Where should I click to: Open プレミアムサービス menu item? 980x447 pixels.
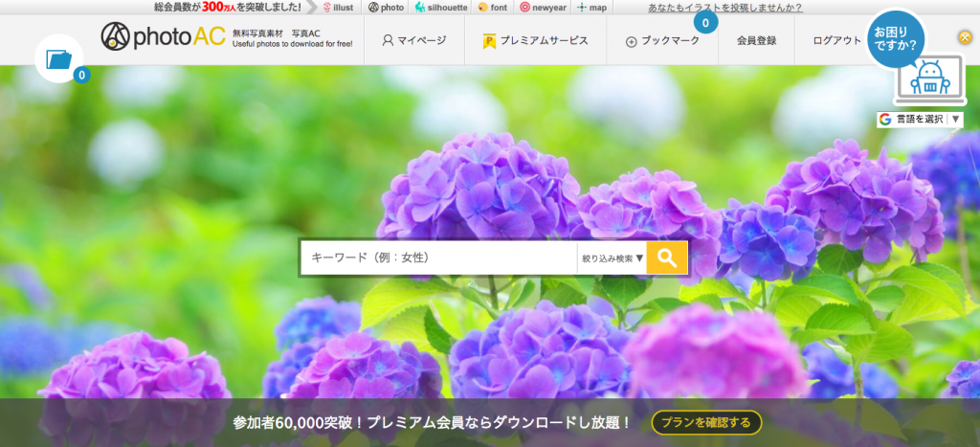[x=536, y=40]
